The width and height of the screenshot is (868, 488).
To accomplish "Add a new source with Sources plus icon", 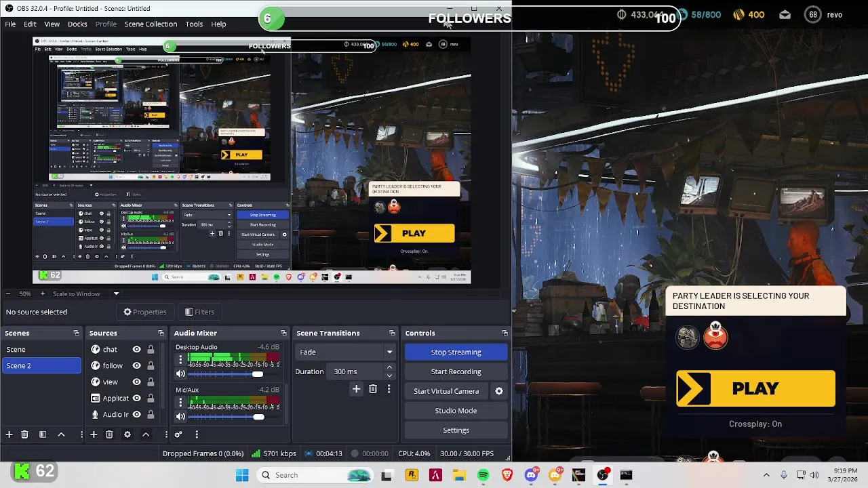I will pyautogui.click(x=94, y=434).
